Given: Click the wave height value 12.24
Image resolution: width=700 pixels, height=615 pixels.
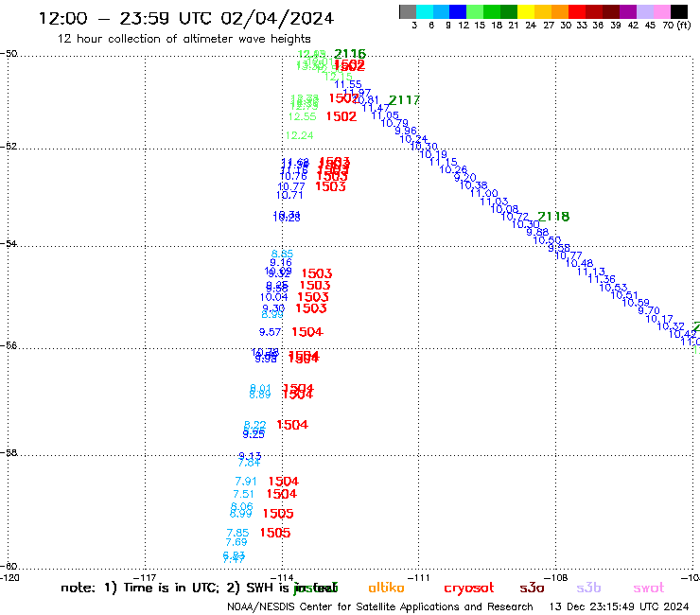Looking at the screenshot, I should 299,135.
